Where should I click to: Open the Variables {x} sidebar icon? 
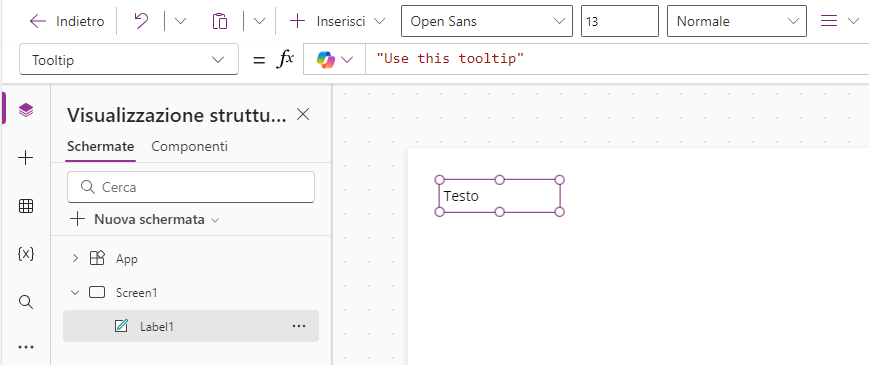tap(26, 254)
